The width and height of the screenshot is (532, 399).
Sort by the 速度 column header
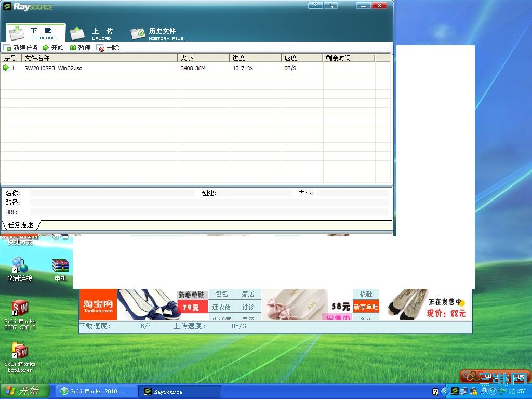302,58
